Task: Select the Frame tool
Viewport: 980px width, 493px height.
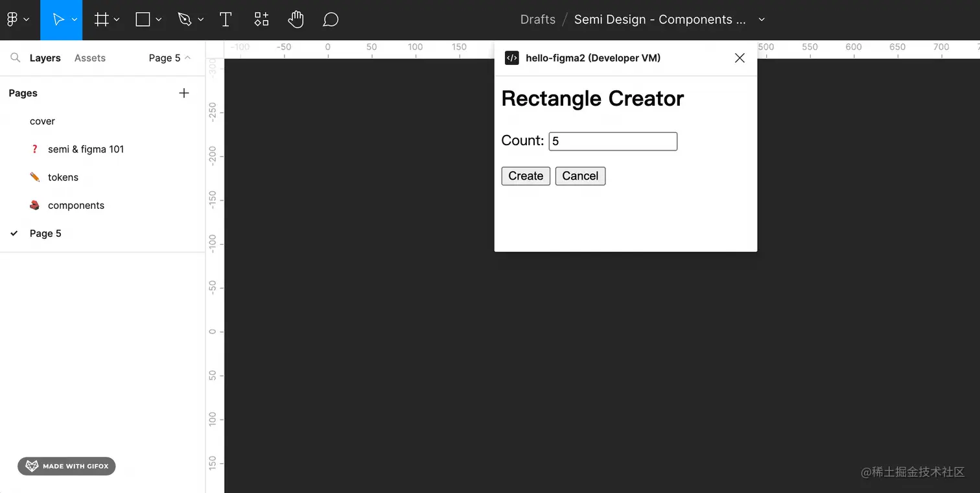Action: [x=101, y=19]
